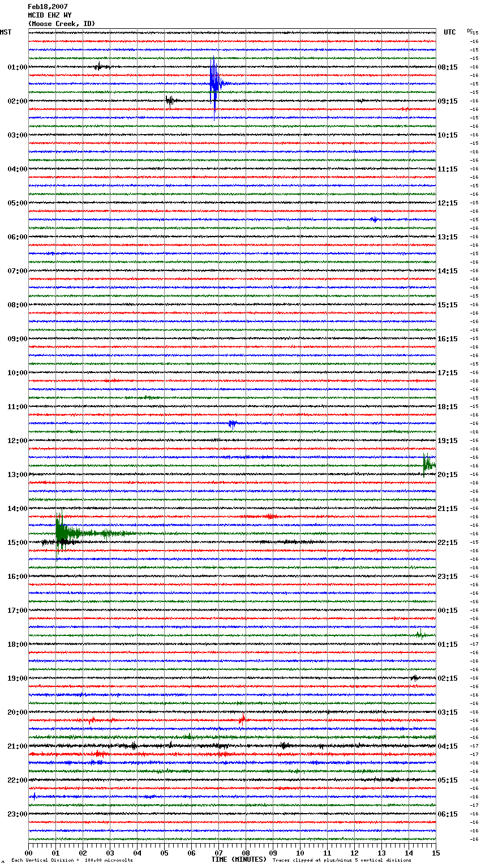The width and height of the screenshot is (481, 868).
Task: Click the UTC time label '09:15'
Action: [x=448, y=101]
